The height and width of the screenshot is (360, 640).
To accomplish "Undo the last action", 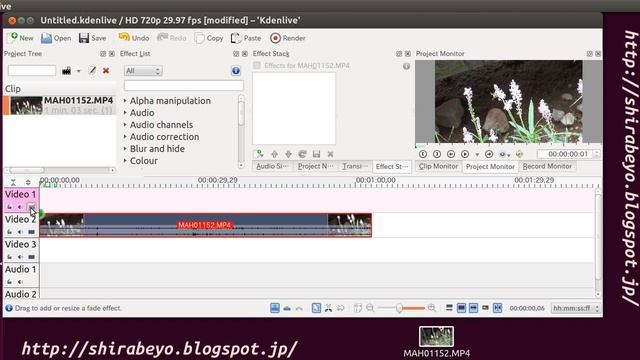I will click(134, 38).
